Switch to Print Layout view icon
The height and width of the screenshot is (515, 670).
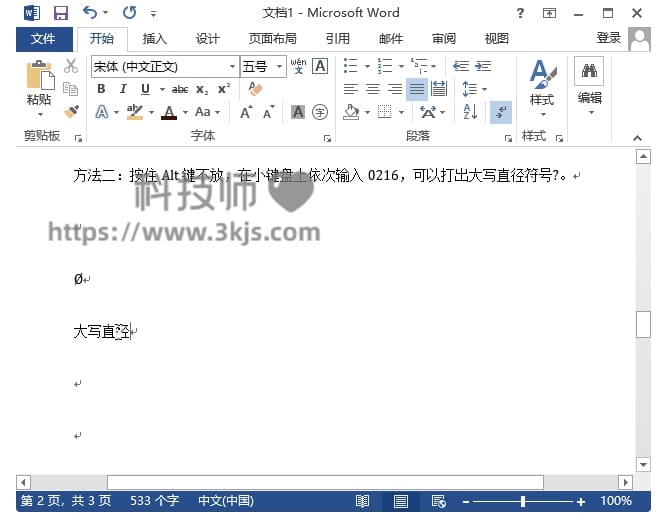coord(401,501)
